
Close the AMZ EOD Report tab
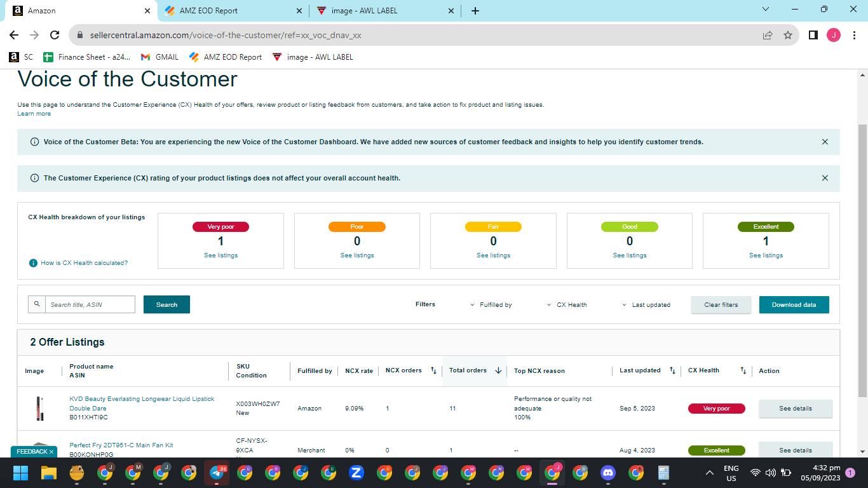(299, 11)
